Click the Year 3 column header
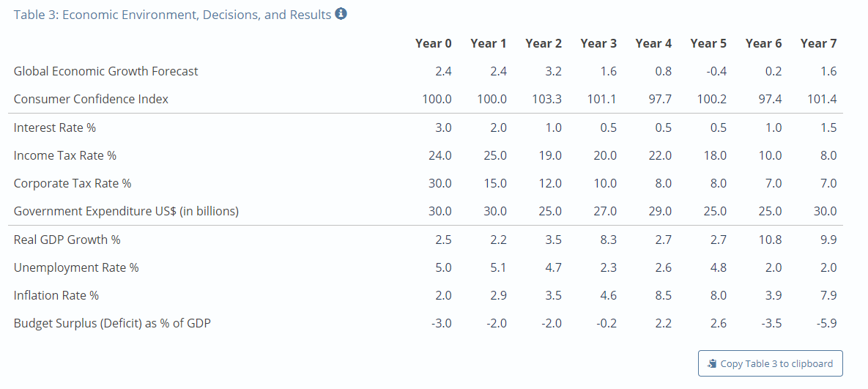Screen dimensions: 868x389 598,43
